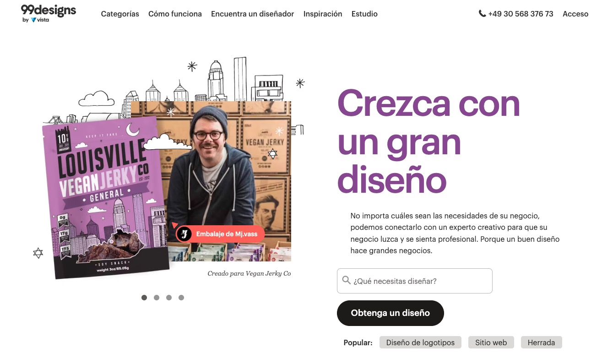Choose the Diseño de logotipos tag
Screen dimensions: 602x364
click(x=420, y=342)
